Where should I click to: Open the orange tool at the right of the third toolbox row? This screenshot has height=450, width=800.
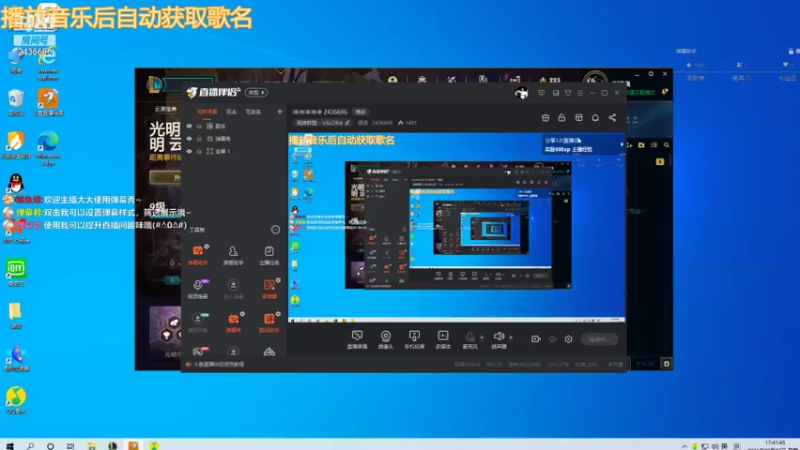click(269, 322)
